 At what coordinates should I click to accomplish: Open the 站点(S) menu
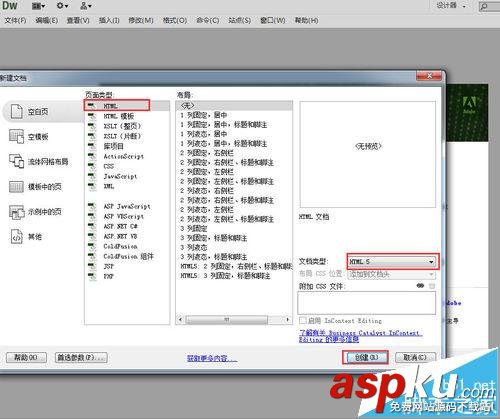pos(240,20)
